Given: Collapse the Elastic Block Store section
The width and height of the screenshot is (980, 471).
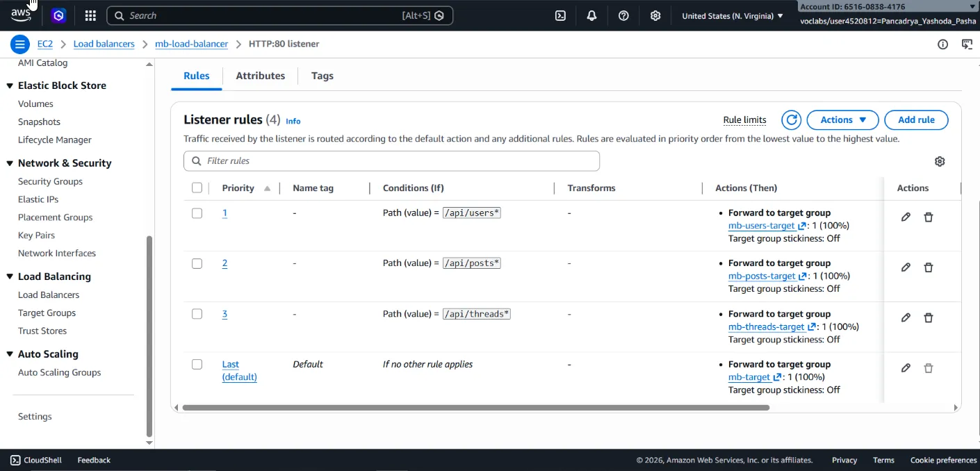Looking at the screenshot, I should [10, 85].
